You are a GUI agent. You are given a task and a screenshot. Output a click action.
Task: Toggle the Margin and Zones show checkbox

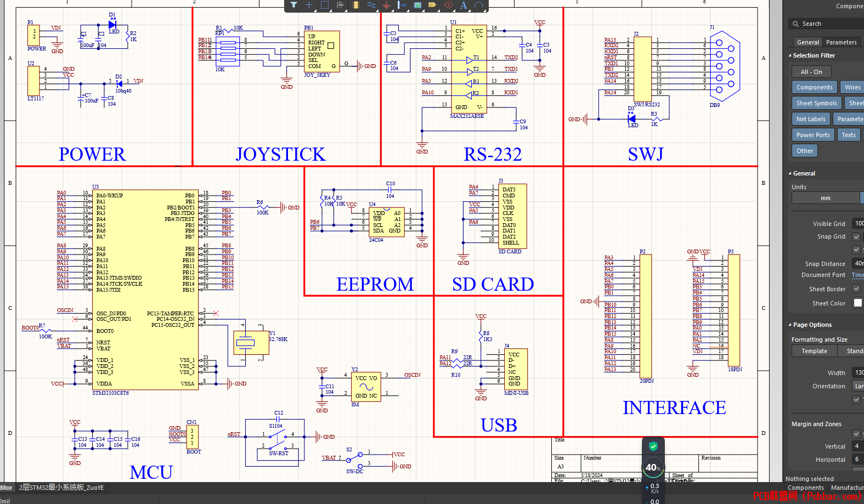[856, 434]
